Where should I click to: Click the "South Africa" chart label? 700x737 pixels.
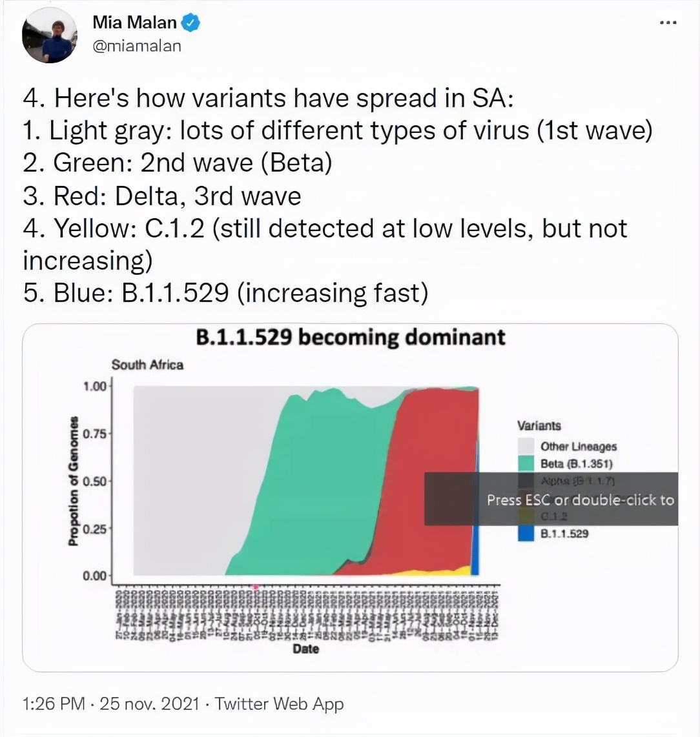pos(147,365)
